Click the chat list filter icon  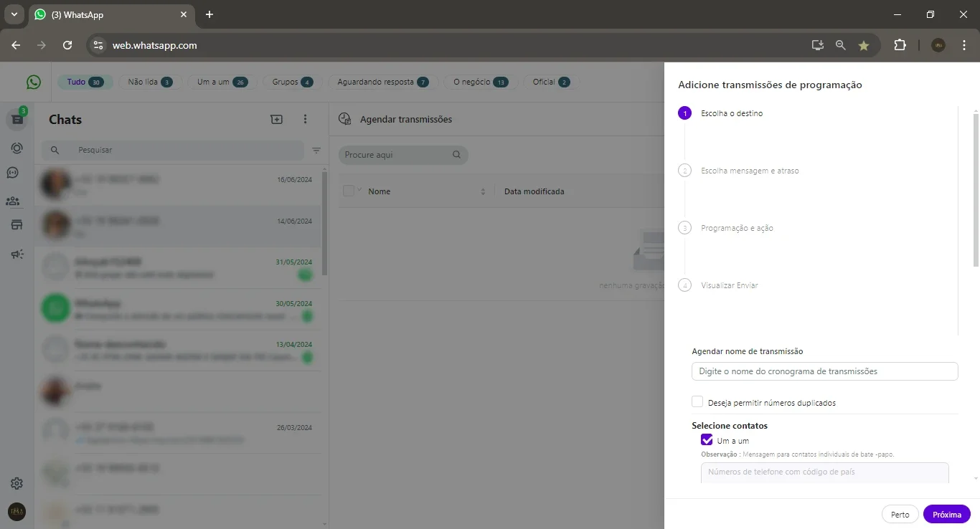click(316, 151)
